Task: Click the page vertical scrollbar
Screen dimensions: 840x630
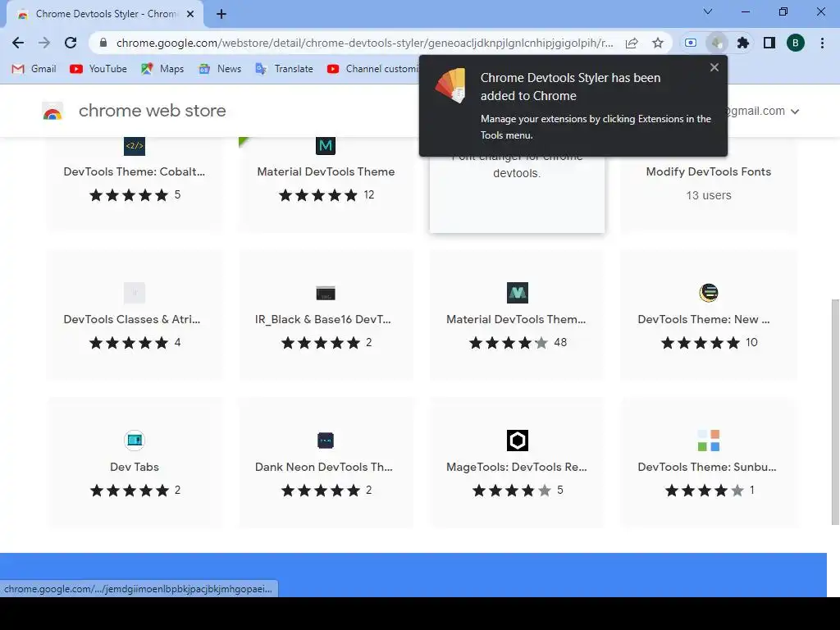Action: (x=834, y=412)
